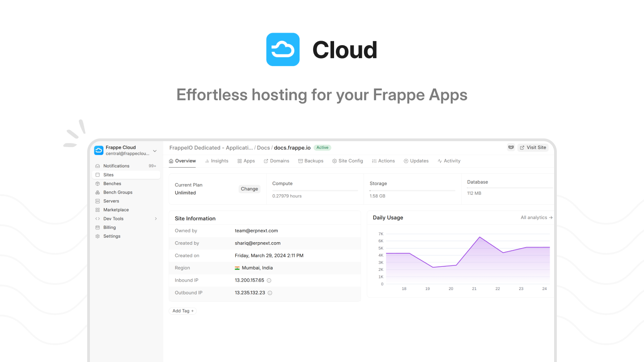Click the Active status badge

coord(322,147)
